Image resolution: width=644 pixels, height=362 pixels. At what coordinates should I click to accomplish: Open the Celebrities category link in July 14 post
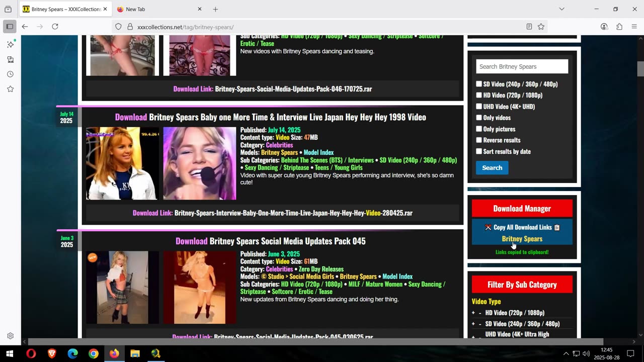tap(279, 145)
